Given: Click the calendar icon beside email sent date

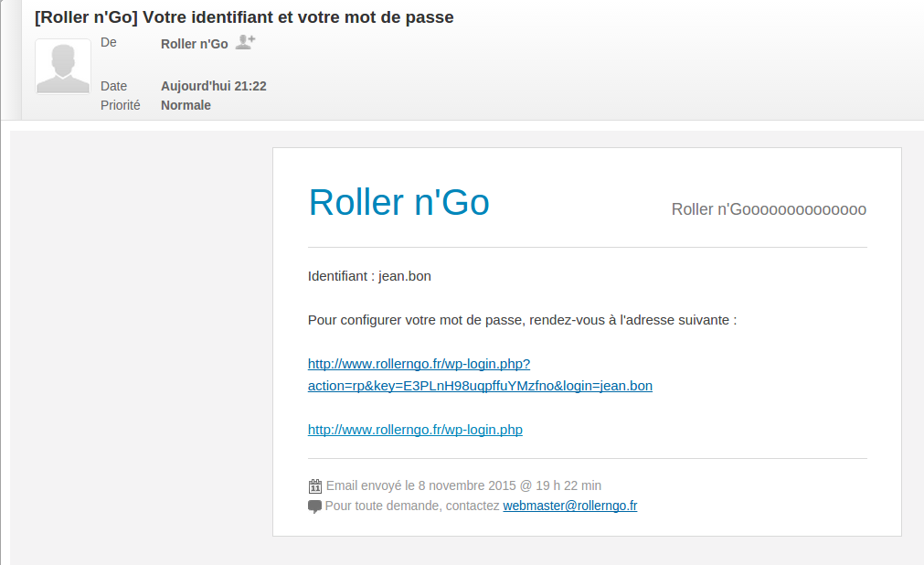Looking at the screenshot, I should 314,486.
